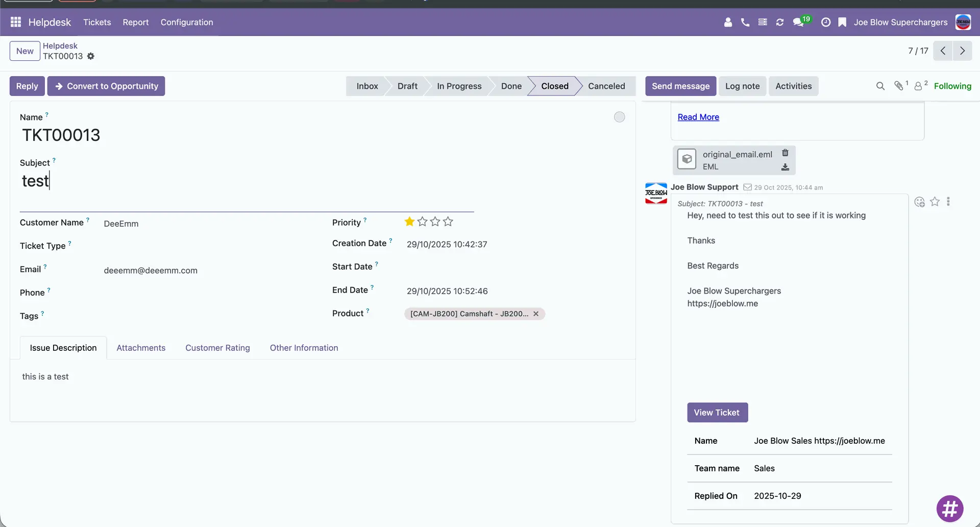
Task: Click the Reply button
Action: click(27, 86)
